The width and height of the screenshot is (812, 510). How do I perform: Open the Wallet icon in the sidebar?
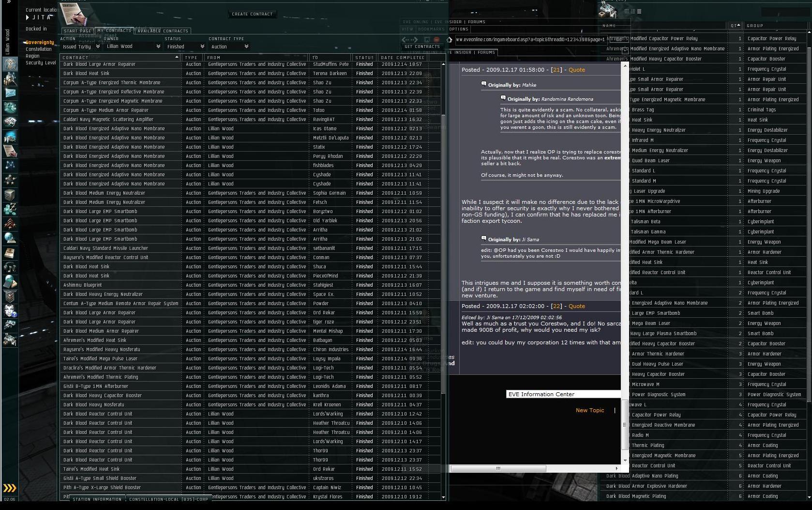[10, 209]
